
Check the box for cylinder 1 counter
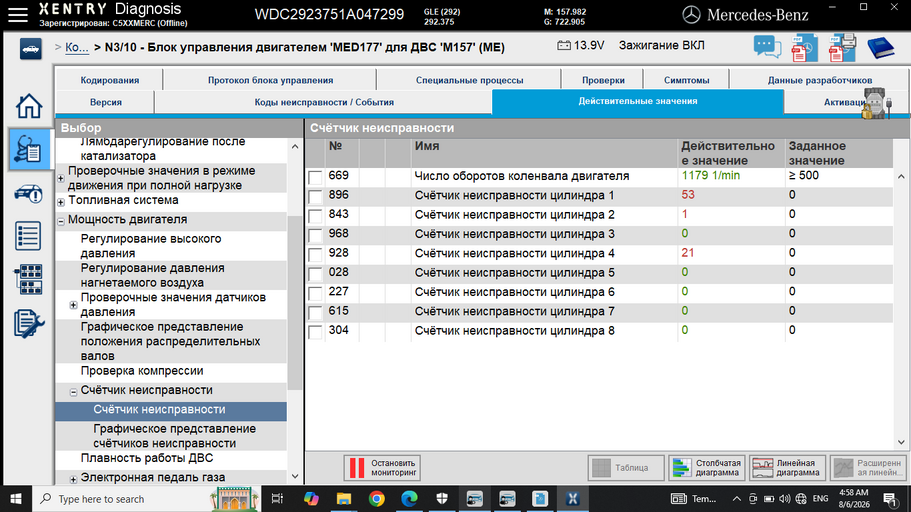pos(315,196)
